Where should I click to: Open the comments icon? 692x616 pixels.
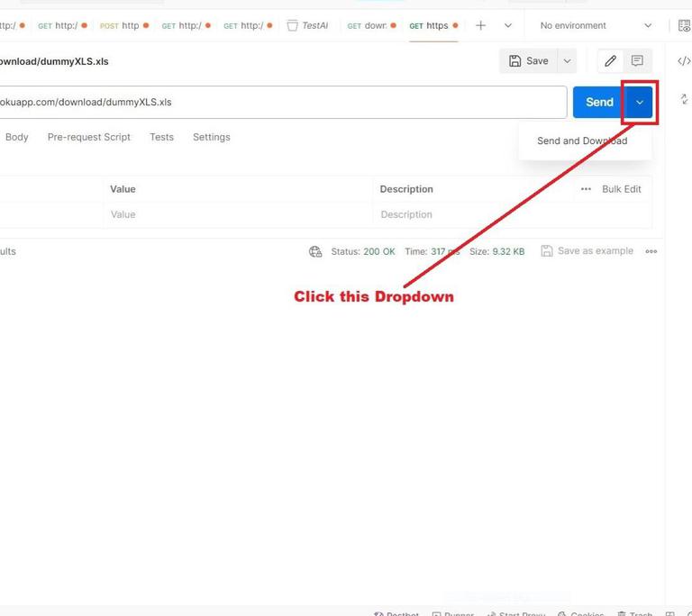pyautogui.click(x=637, y=61)
